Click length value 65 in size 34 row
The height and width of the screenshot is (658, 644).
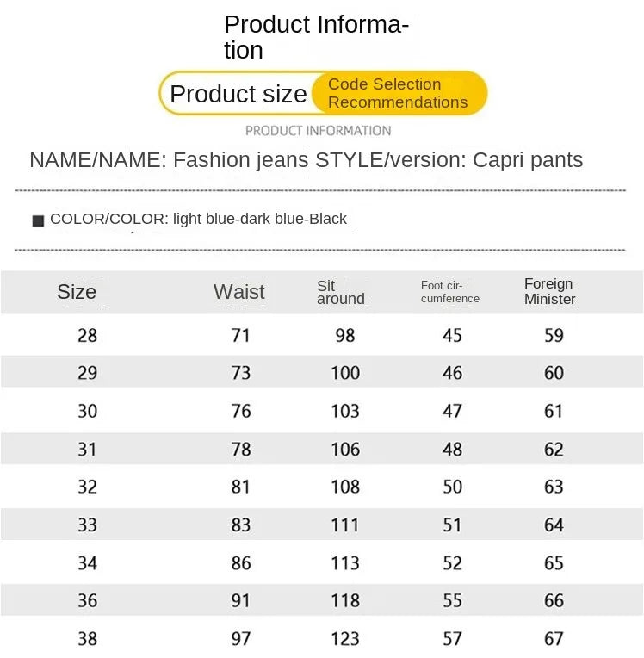click(554, 563)
